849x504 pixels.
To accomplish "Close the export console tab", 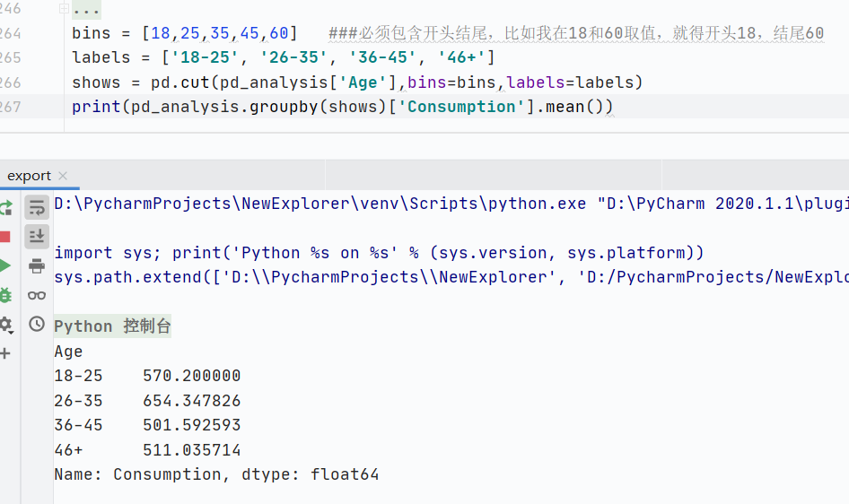I will tap(63, 176).
